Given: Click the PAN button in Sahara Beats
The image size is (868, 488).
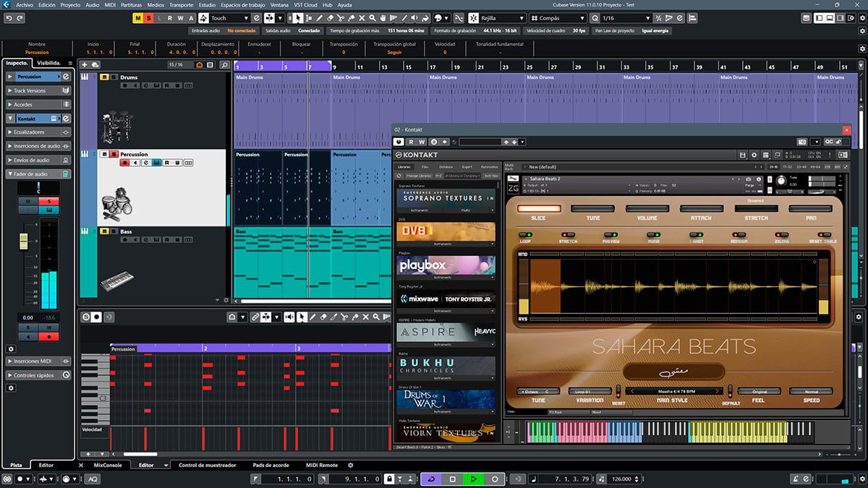Looking at the screenshot, I should [810, 209].
